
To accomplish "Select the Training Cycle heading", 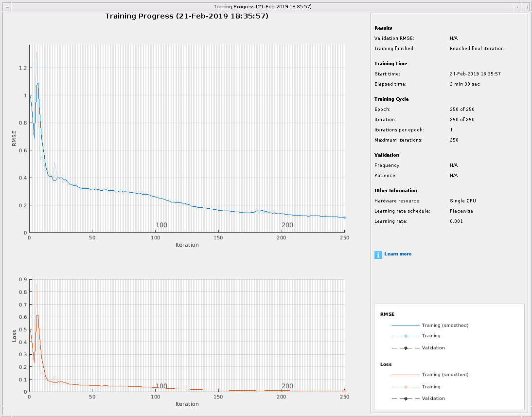I will (391, 99).
